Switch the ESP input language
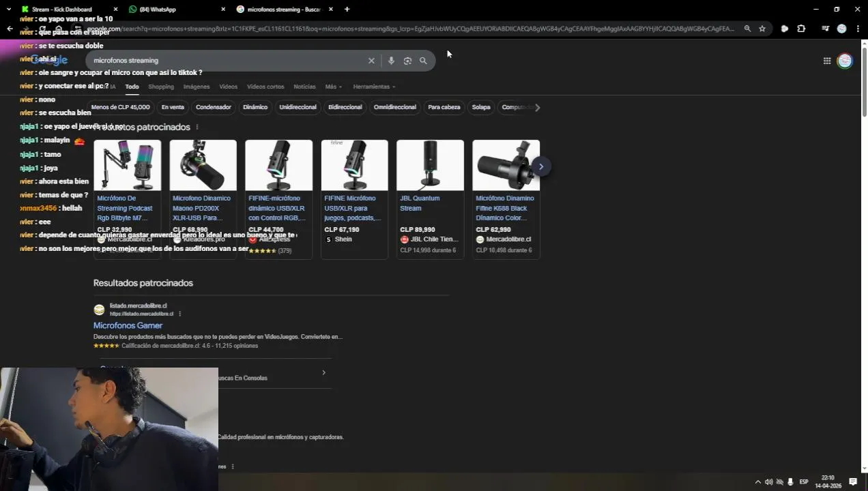Viewport: 868px width, 491px height. click(x=804, y=482)
